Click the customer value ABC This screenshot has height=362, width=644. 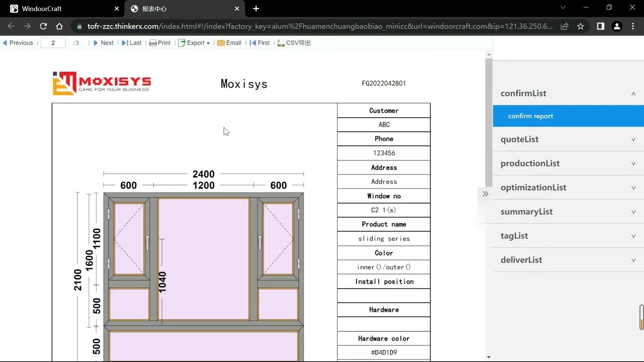click(384, 125)
